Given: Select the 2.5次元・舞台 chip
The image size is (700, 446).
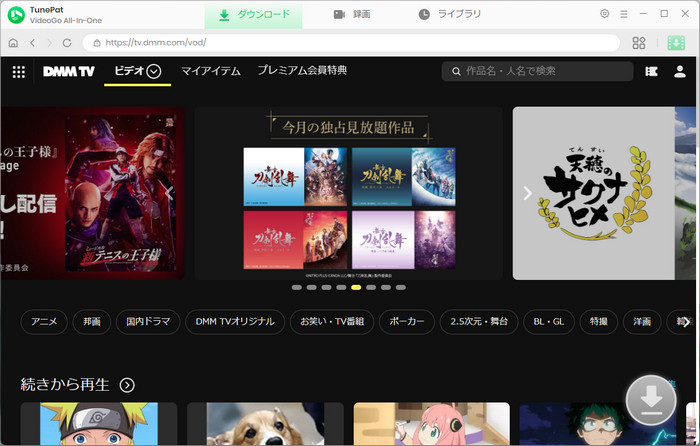Looking at the screenshot, I should [479, 321].
